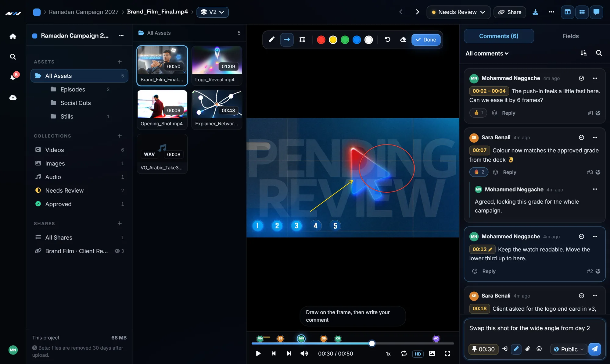Image resolution: width=610 pixels, height=364 pixels.
Task: Download the current asset
Action: click(535, 12)
